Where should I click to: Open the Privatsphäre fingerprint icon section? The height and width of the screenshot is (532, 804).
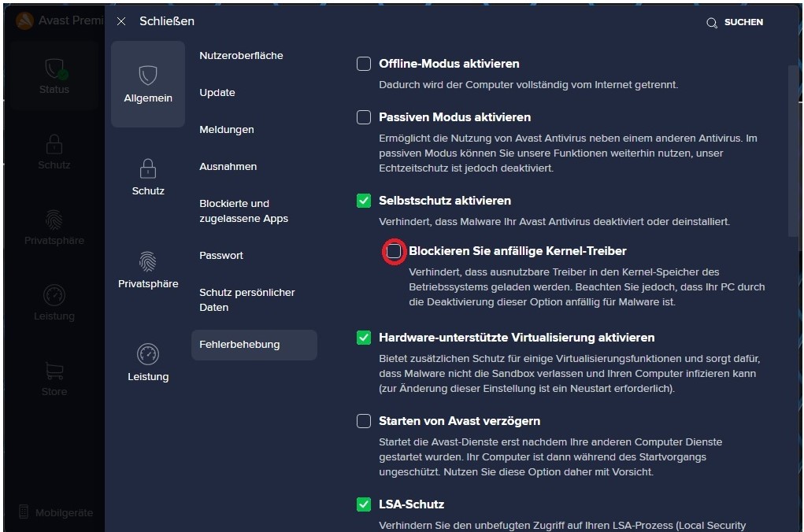[148, 261]
